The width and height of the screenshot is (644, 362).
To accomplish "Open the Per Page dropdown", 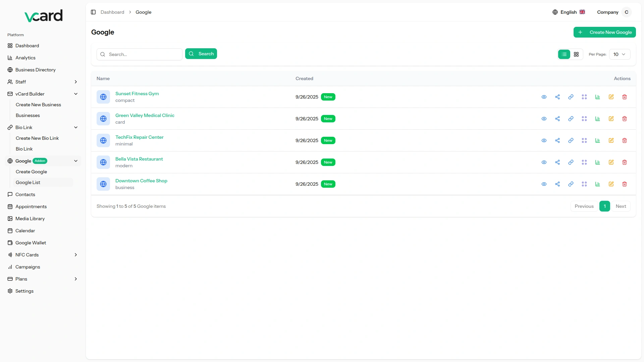I will pos(620,54).
